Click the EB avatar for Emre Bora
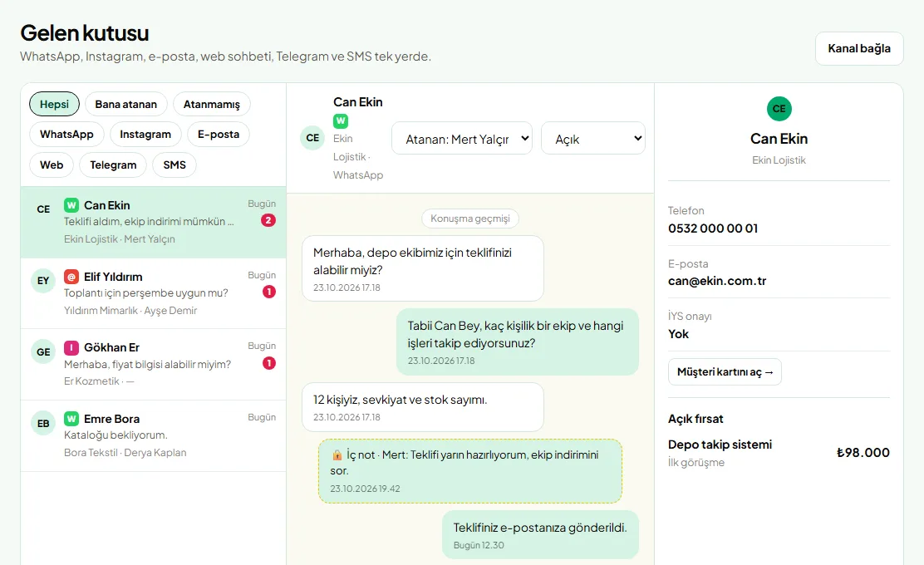This screenshot has width=924, height=565. click(43, 423)
